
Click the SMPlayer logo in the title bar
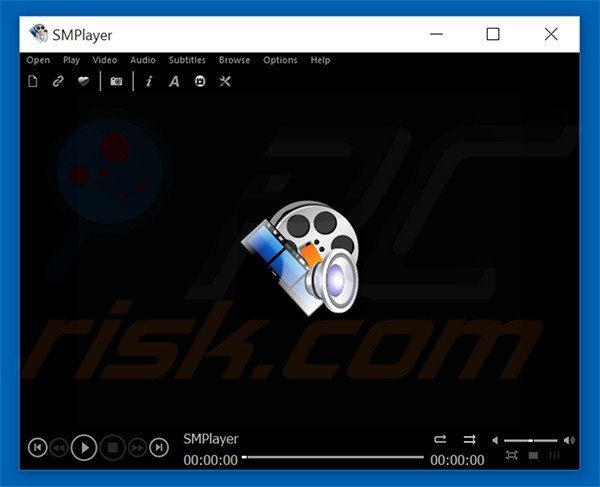click(38, 34)
